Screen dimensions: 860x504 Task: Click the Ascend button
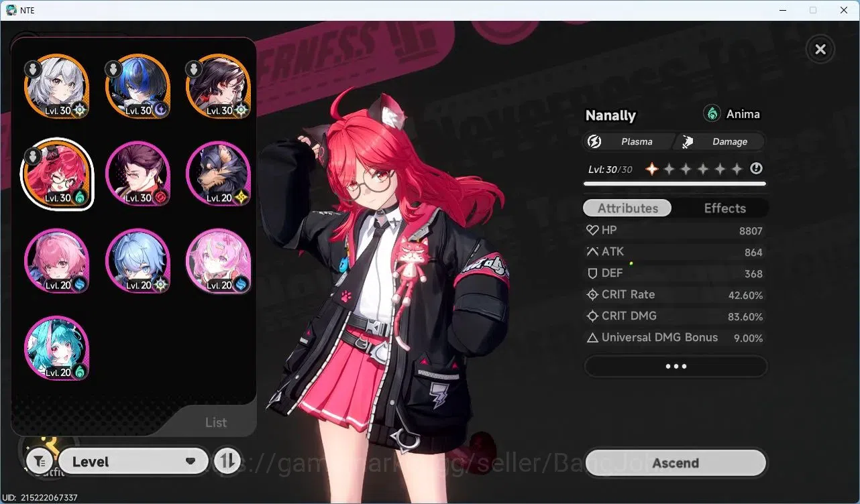(676, 463)
